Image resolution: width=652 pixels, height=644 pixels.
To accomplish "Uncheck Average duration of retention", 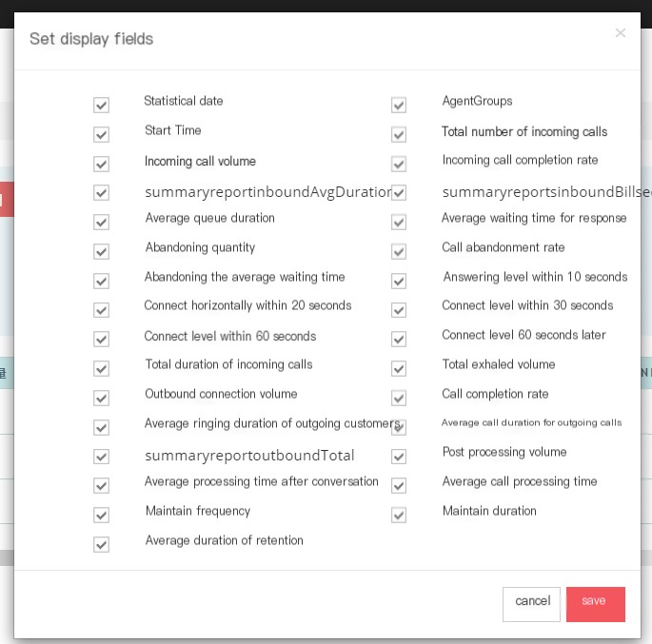I will (101, 545).
